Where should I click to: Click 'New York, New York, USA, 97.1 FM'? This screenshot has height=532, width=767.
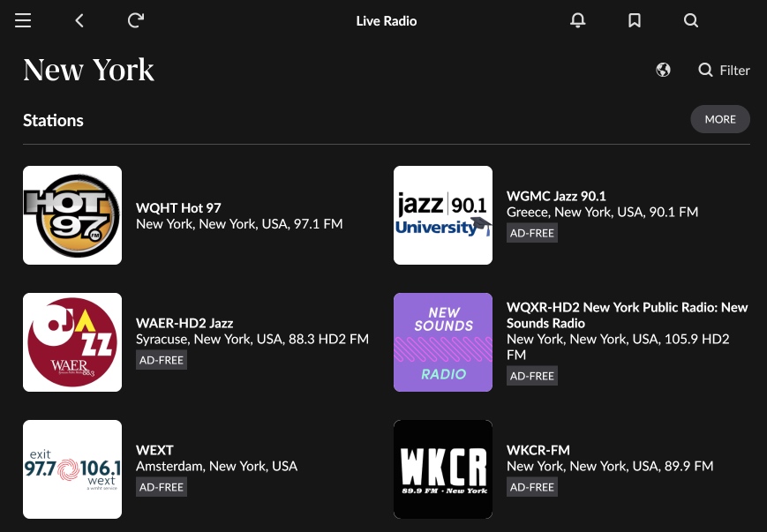tap(239, 224)
